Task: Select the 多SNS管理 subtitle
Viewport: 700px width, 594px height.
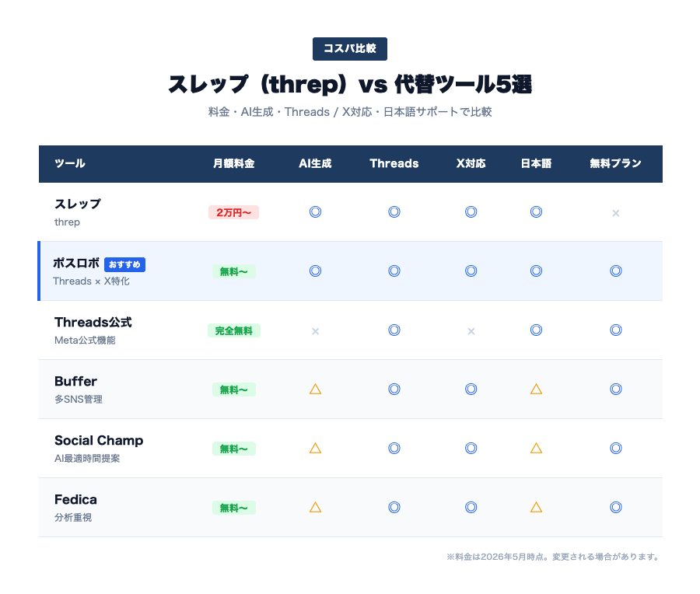Action: 79,400
